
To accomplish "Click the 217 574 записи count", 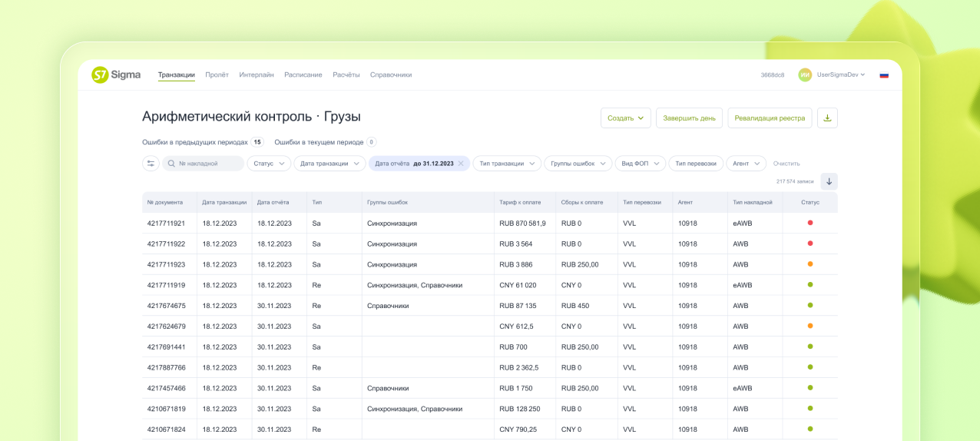I will 795,181.
